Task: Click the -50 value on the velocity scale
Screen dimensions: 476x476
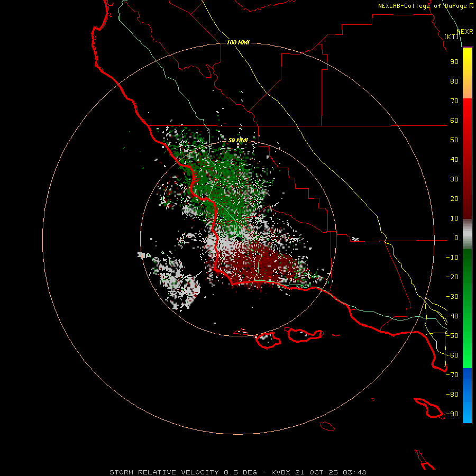Action: [x=452, y=336]
